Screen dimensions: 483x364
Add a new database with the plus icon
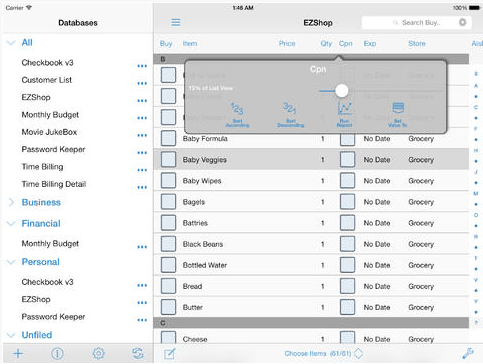tap(18, 353)
